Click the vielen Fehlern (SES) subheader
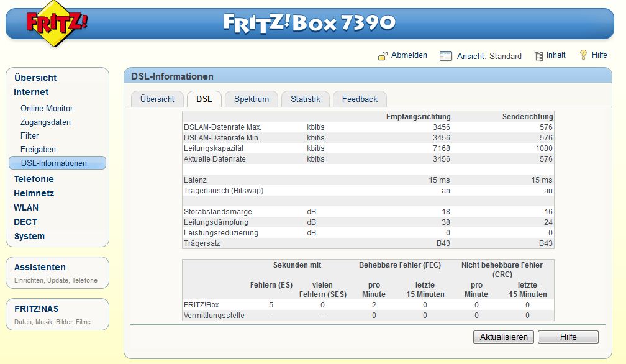626x364 pixels. click(322, 289)
